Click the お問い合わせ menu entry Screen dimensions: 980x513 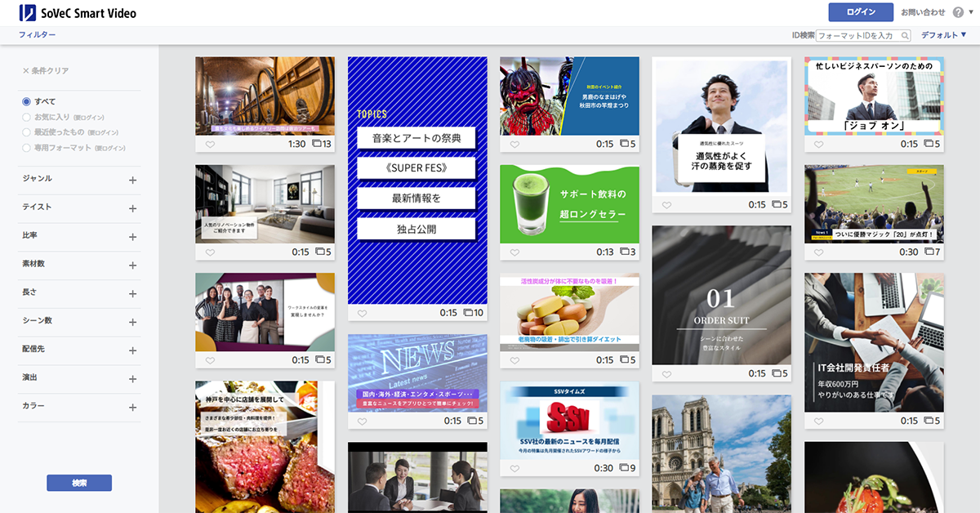pos(924,12)
